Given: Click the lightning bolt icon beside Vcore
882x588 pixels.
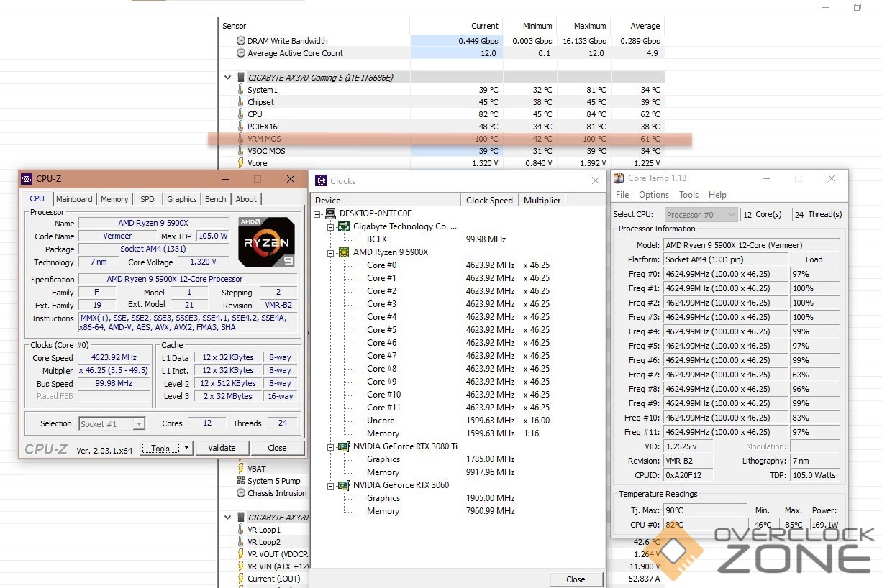Looking at the screenshot, I should 241,163.
